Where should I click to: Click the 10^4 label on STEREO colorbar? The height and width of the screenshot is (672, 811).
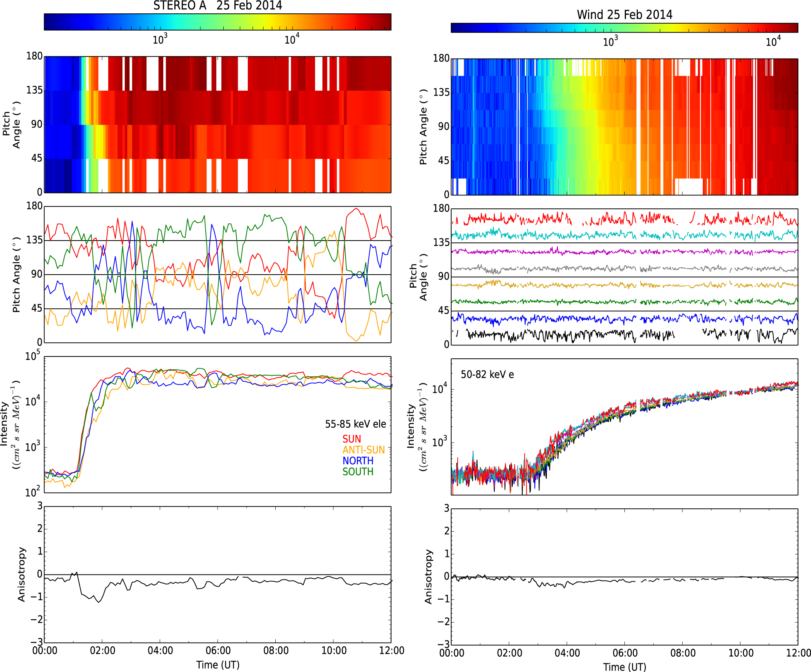coord(292,39)
